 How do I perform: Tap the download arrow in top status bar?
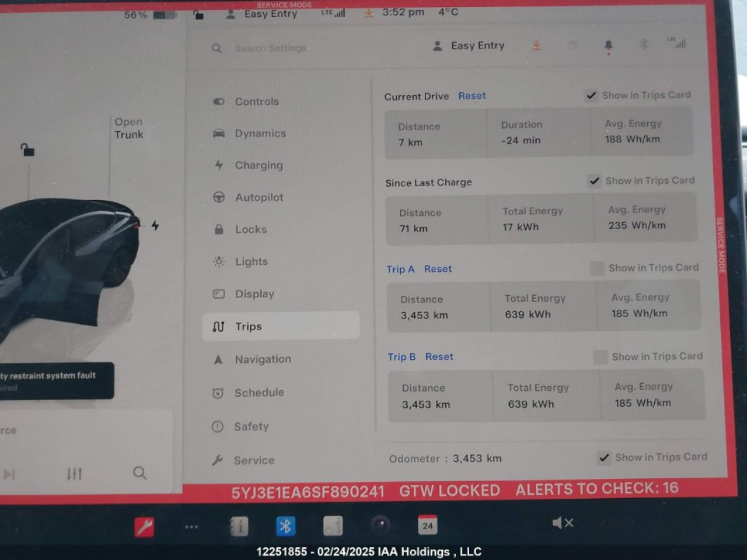point(369,12)
